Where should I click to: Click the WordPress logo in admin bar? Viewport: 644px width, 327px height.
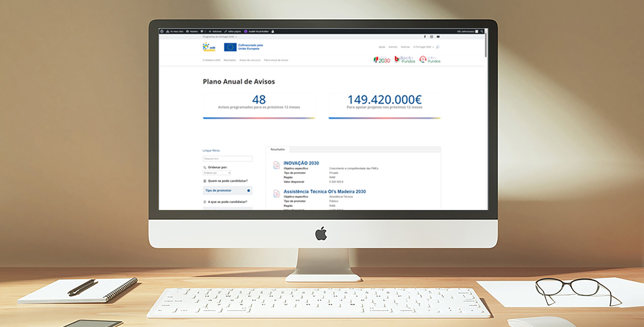(162, 32)
